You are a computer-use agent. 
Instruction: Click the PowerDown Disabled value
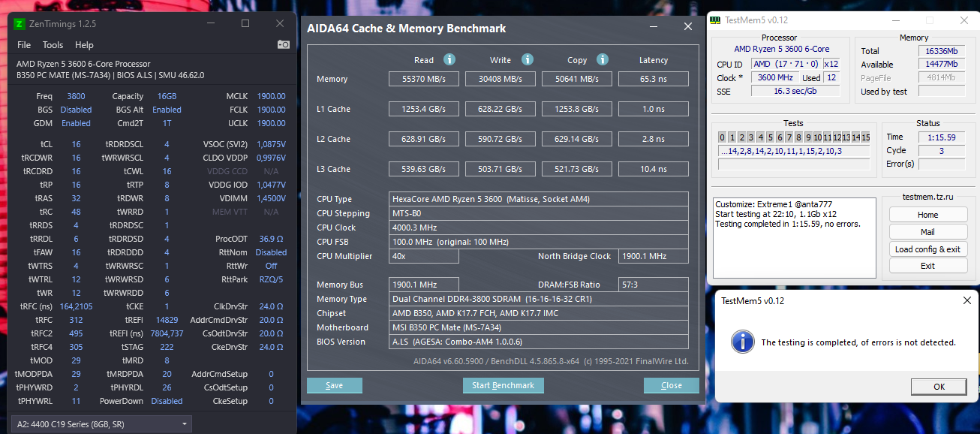tap(167, 401)
